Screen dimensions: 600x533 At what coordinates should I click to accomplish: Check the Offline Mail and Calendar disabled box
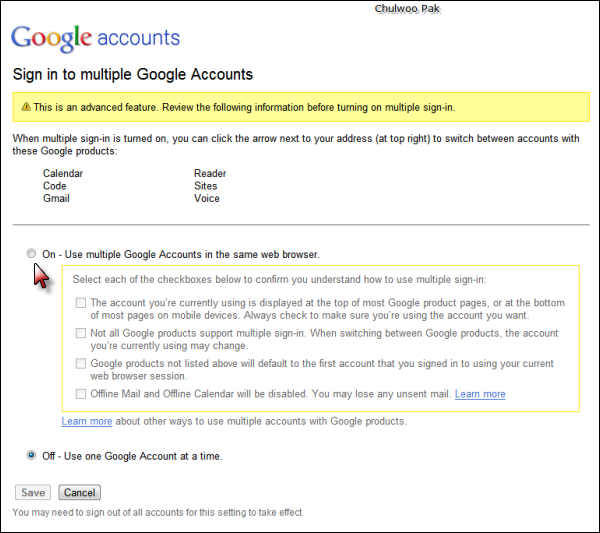81,394
